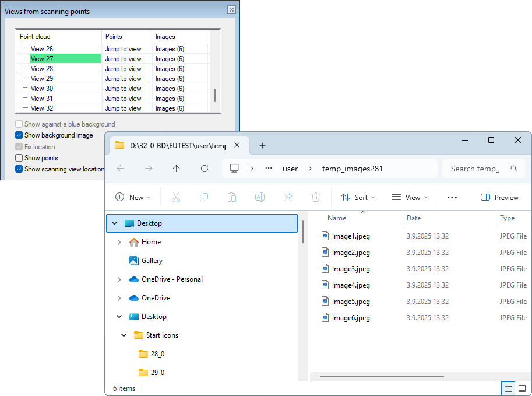
Task: Click Jump to view for View 29
Action: click(x=123, y=79)
